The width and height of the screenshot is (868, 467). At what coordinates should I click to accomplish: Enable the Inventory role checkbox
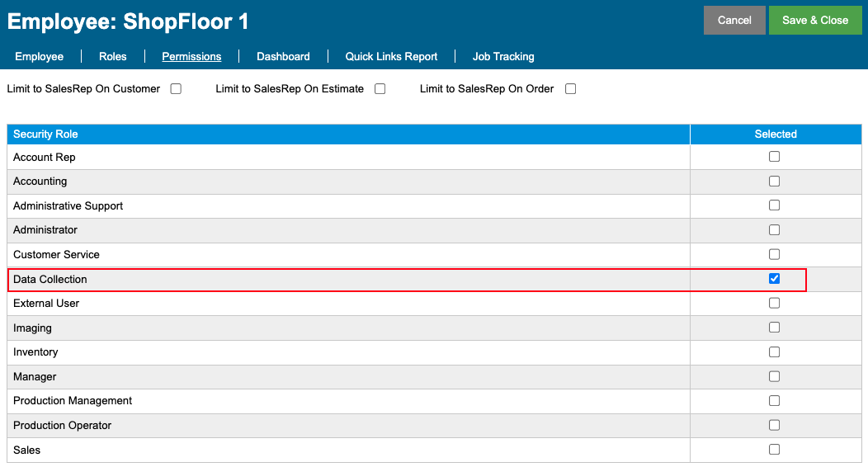pyautogui.click(x=775, y=352)
